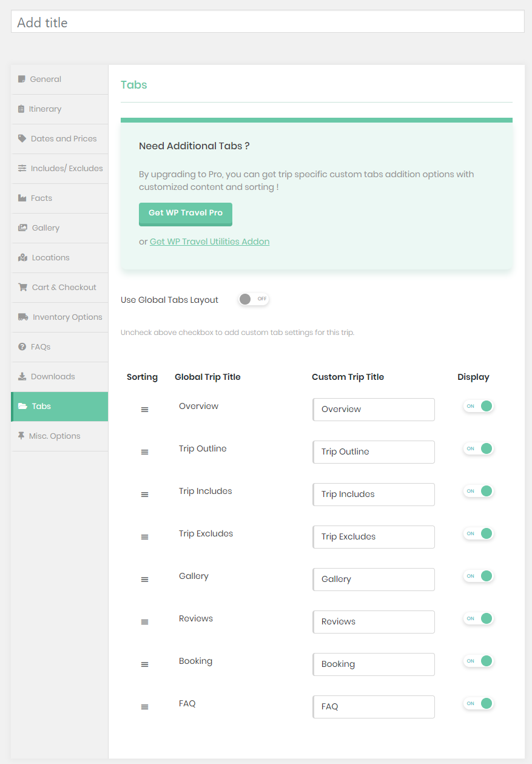Switch to Dates and Prices tab
The image size is (532, 764).
pyautogui.click(x=64, y=138)
